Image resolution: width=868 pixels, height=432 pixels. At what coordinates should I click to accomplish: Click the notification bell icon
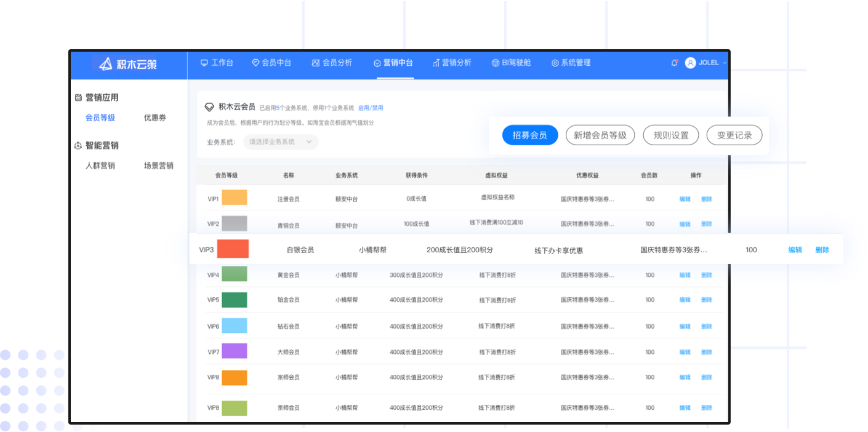[675, 63]
